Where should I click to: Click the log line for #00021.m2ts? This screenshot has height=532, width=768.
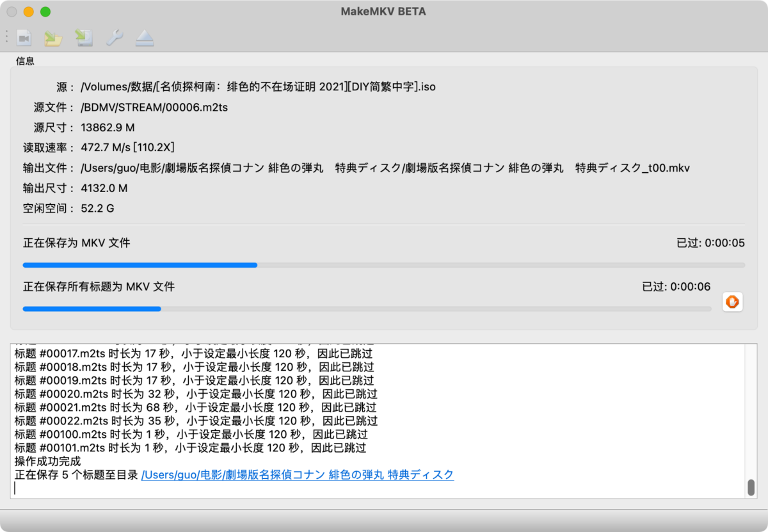[195, 407]
